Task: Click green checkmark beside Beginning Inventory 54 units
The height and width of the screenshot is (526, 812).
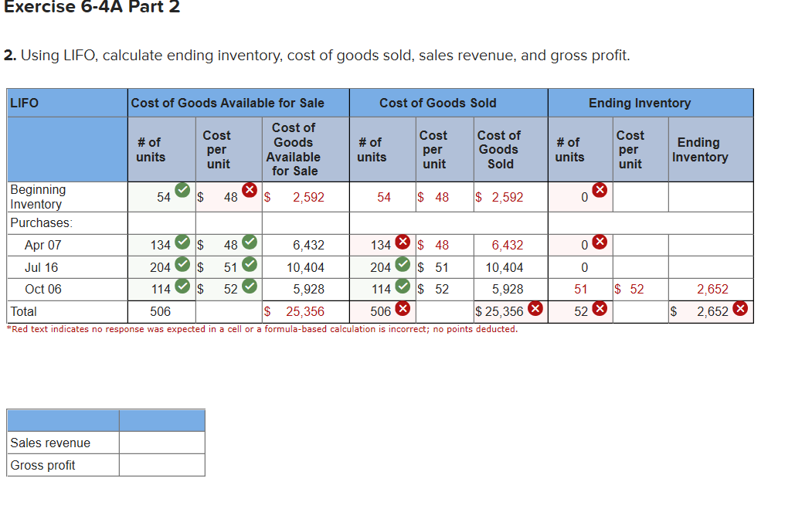Action: (x=182, y=190)
